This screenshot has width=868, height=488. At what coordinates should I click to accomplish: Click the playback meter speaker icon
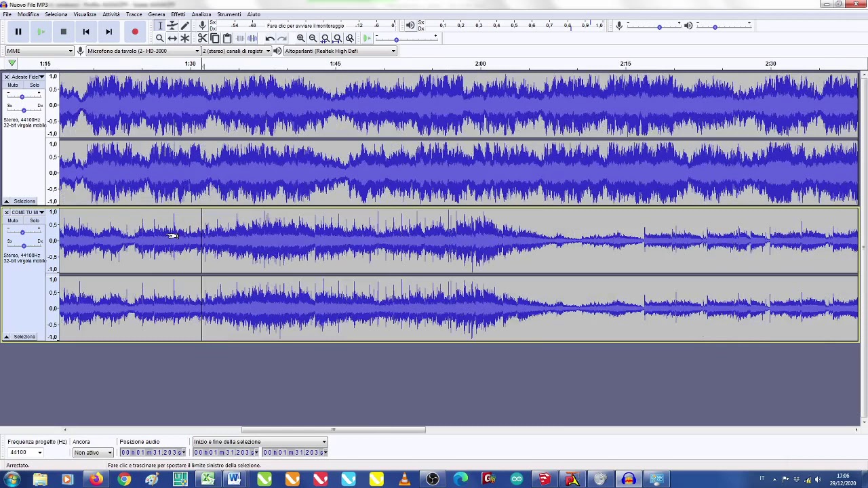coord(410,26)
